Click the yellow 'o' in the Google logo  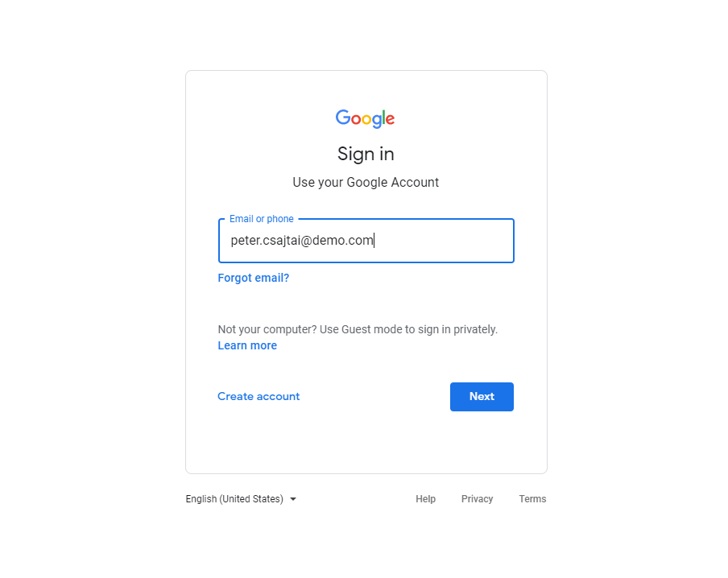(367, 120)
